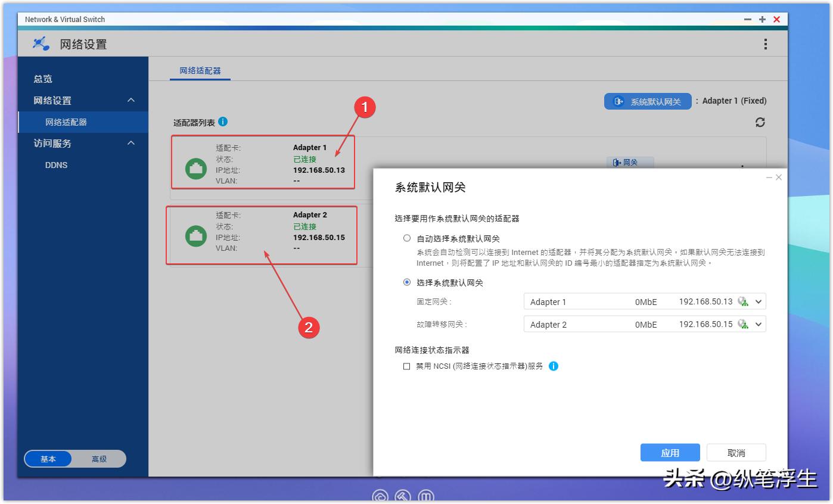Click the hammer tools icon in the dock
The image size is (833, 504).
tap(403, 496)
